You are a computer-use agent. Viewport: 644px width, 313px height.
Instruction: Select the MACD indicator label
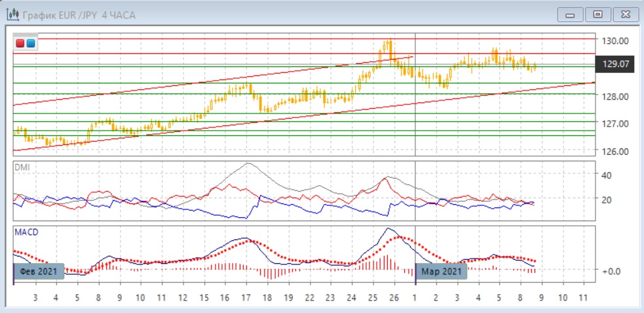[26, 232]
